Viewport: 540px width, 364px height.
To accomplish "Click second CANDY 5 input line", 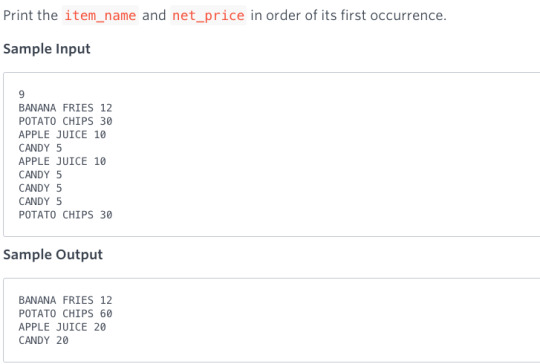I will pos(40,175).
